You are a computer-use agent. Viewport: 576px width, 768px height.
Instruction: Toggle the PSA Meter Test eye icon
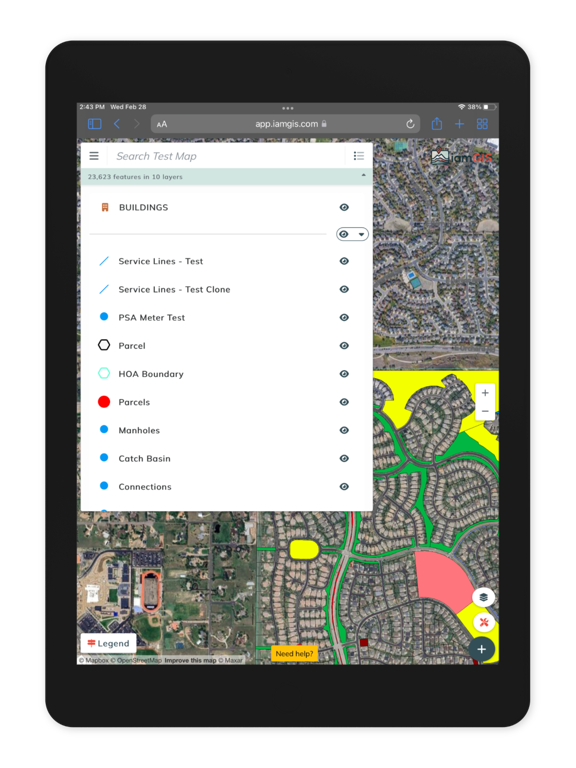tap(344, 317)
